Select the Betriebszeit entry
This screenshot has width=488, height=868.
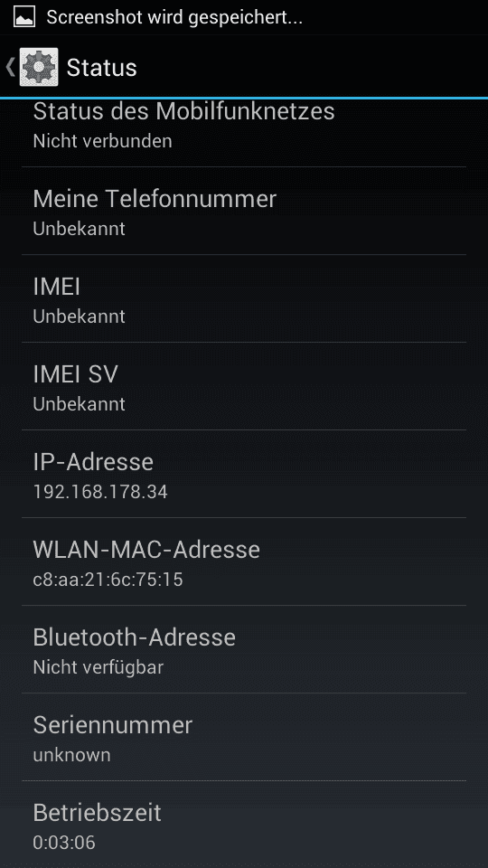244,825
